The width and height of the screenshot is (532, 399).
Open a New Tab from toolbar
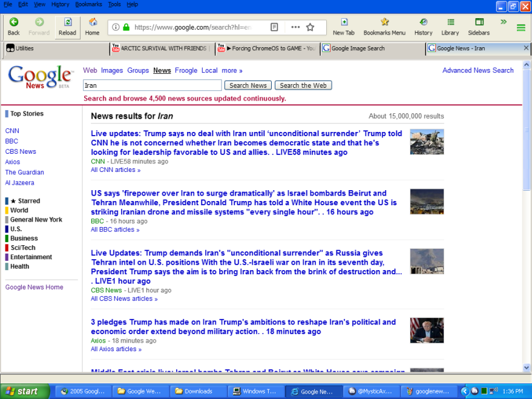344,27
